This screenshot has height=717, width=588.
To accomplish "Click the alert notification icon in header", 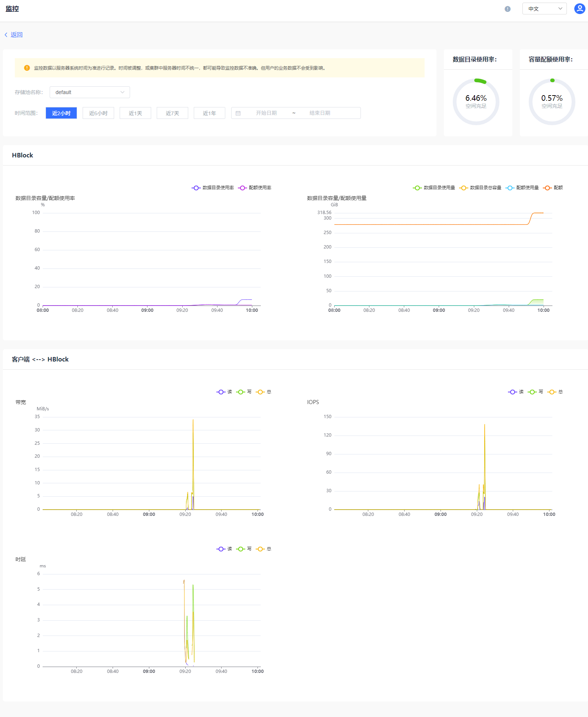I will tap(507, 9).
